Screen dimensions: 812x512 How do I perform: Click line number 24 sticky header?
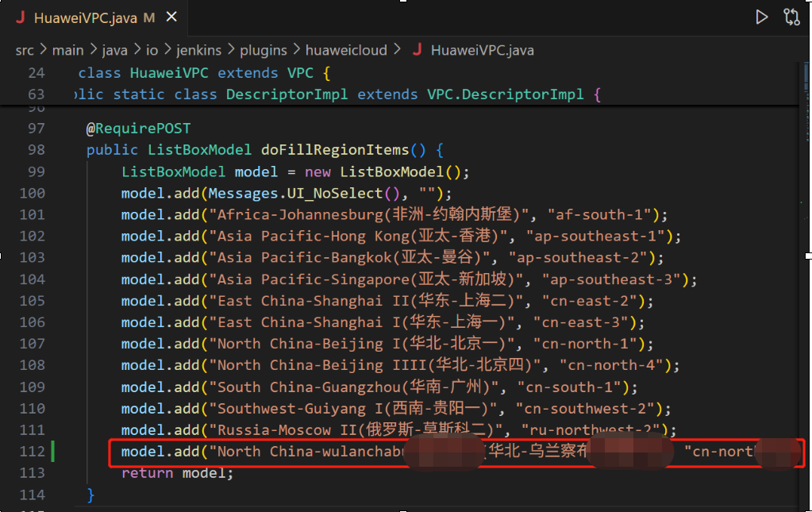pos(37,73)
